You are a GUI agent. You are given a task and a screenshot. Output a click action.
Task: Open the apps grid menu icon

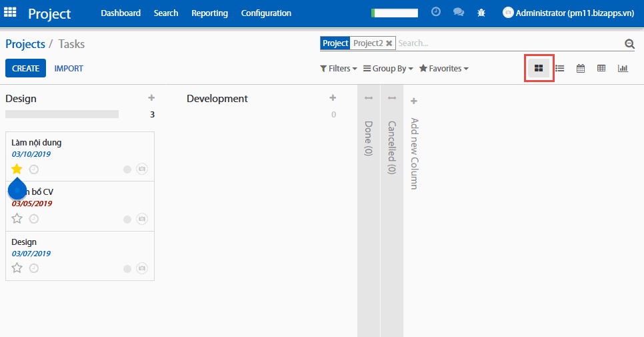point(11,13)
